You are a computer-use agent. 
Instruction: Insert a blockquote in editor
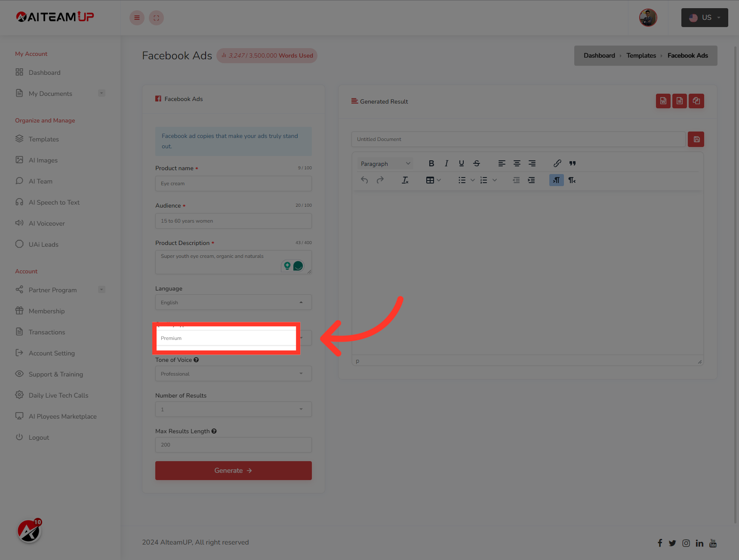coord(572,163)
